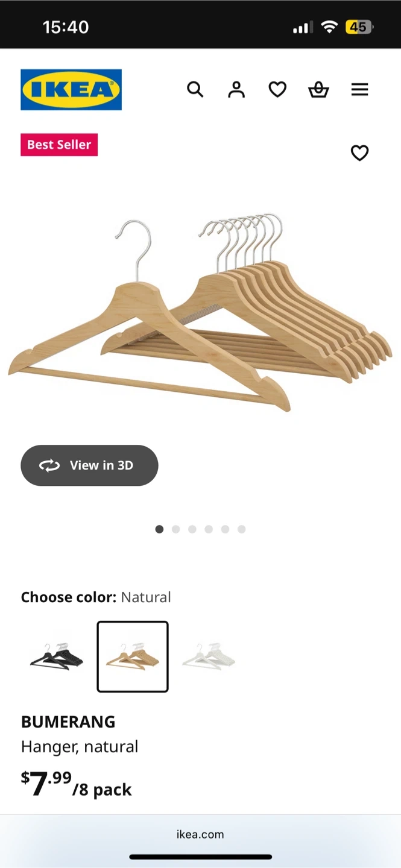Select the natural hanger color option
401x868 pixels.
133,656
